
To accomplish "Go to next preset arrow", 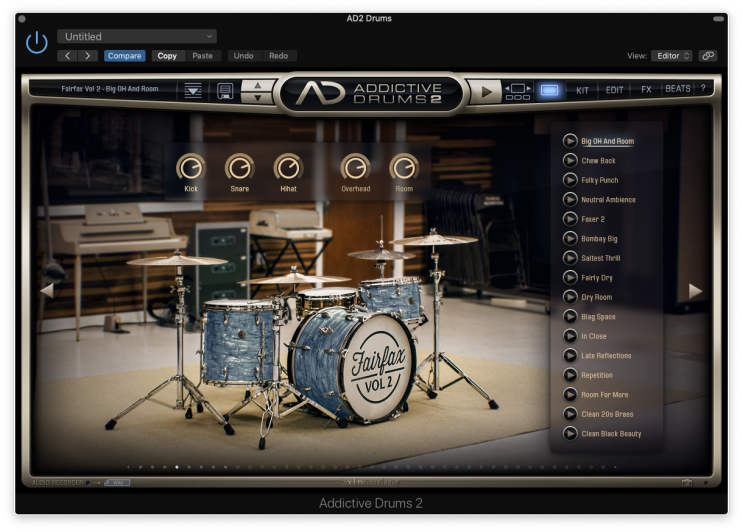I will pyautogui.click(x=88, y=56).
